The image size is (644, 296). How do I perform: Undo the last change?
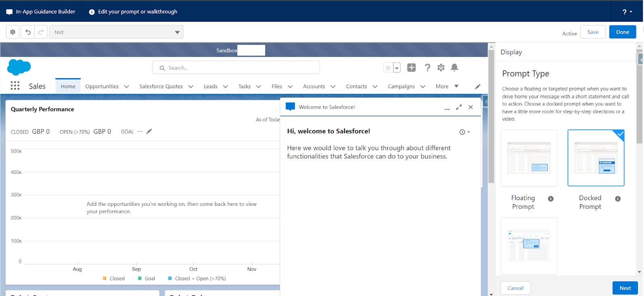pos(28,32)
